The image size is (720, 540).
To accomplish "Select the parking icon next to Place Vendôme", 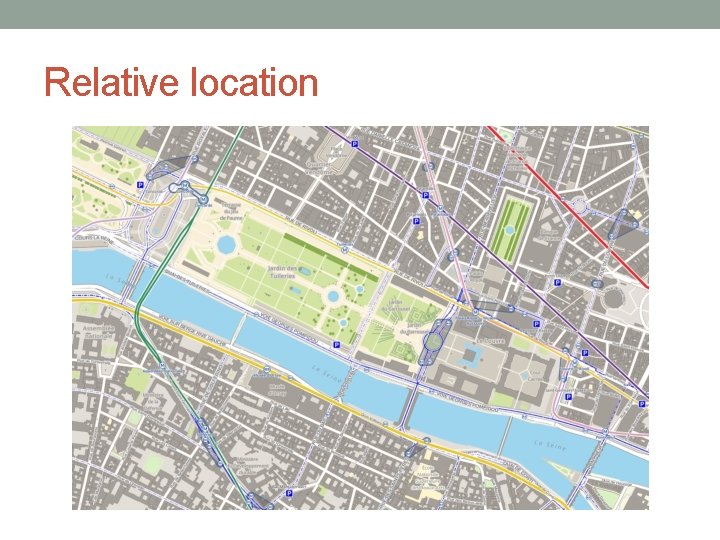I will 354,144.
